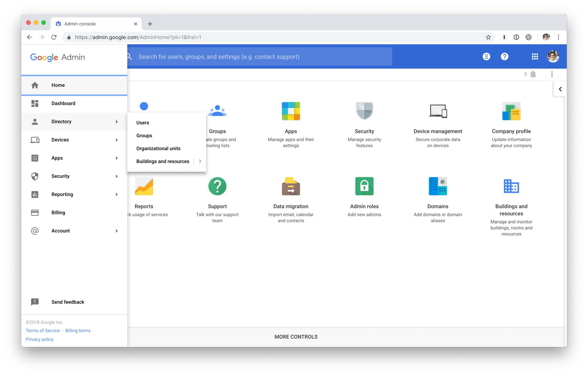
Task: Click the hourglass tasks icon in header
Action: pos(486,57)
